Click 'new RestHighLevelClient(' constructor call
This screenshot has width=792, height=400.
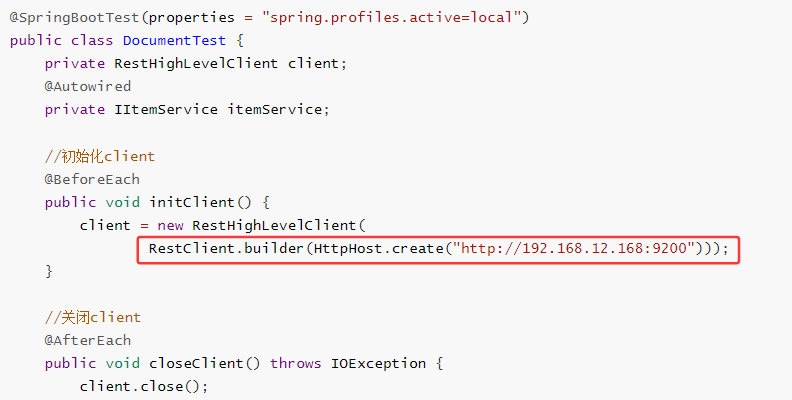tap(261, 225)
